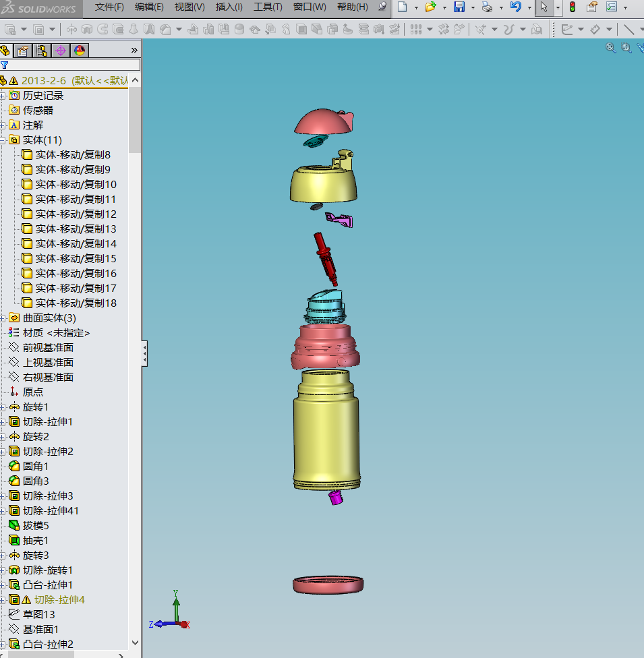Click the Print icon

click(x=487, y=7)
